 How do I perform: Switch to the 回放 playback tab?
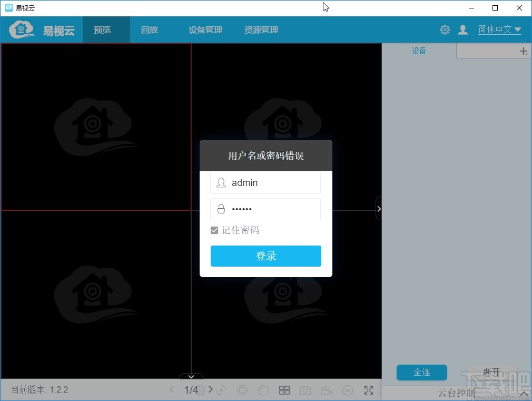(149, 30)
